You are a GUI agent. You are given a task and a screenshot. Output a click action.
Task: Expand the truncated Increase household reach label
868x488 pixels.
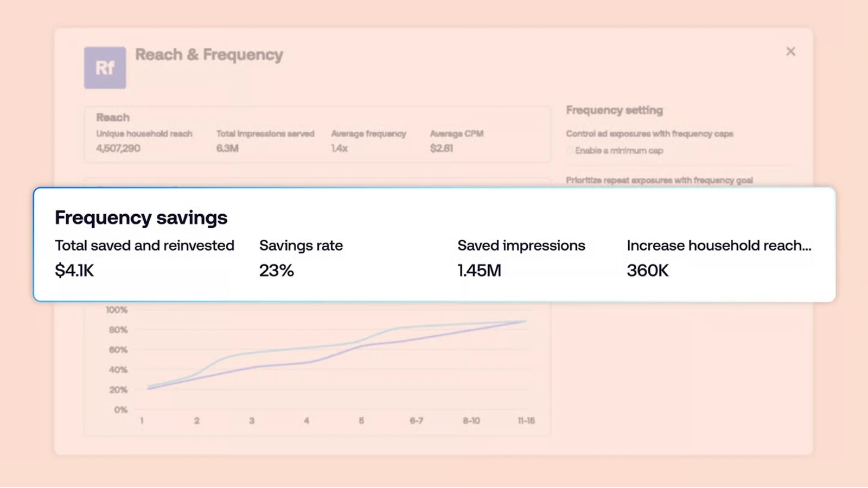(x=719, y=246)
